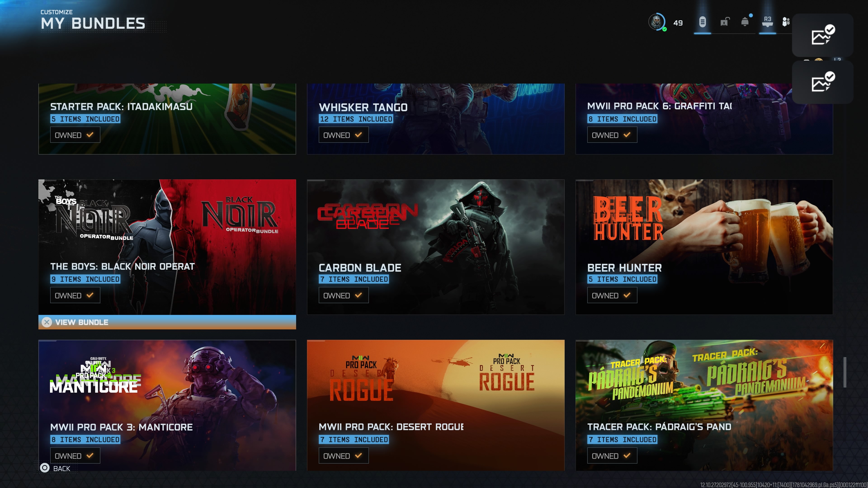Click OWNED on The Boys: Black Noir
Screen dimensions: 868x488
tap(75, 295)
